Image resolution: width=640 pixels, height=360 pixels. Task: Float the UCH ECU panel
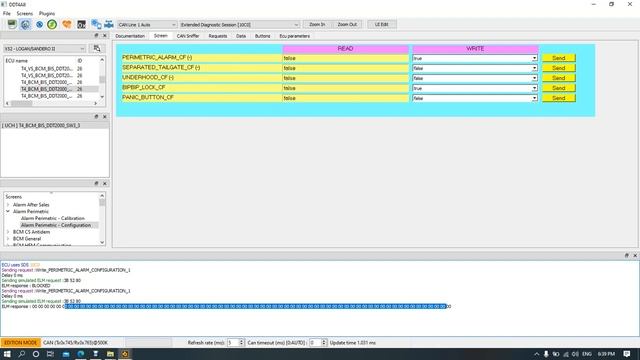(96, 117)
